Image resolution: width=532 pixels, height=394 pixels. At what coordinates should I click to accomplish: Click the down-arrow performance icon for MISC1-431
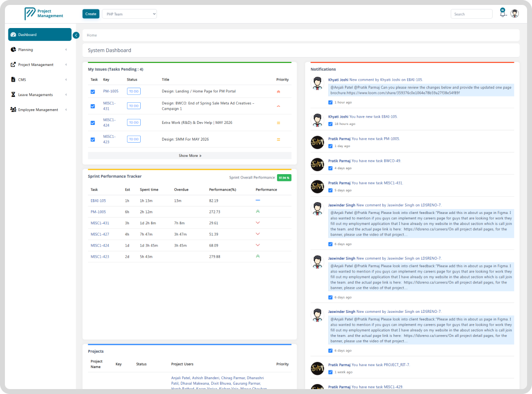(x=258, y=223)
